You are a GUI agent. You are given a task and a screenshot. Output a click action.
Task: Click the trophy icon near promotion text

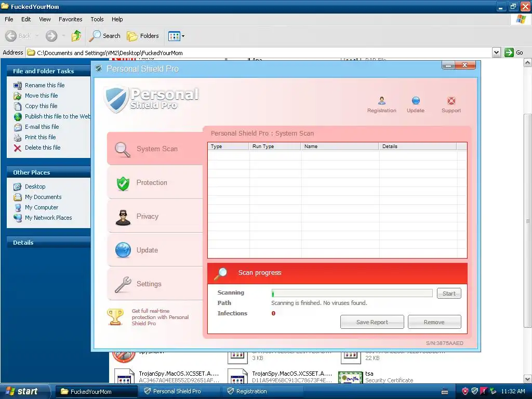[x=115, y=317]
